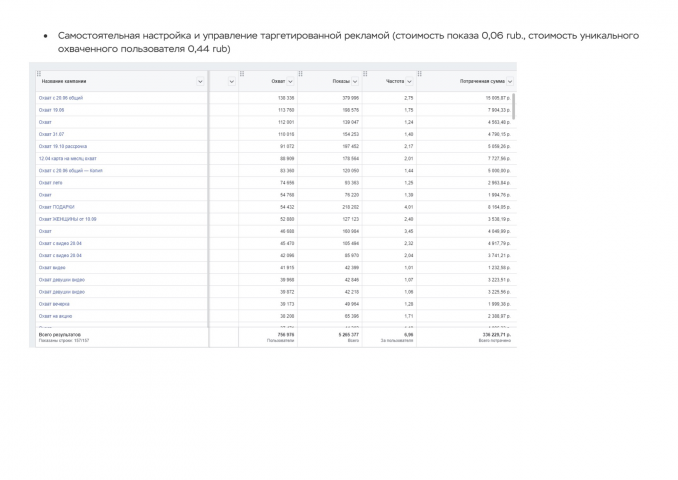The image size is (678, 480).
Task: Open campaign 'Охват вечерка'
Action: (54, 304)
